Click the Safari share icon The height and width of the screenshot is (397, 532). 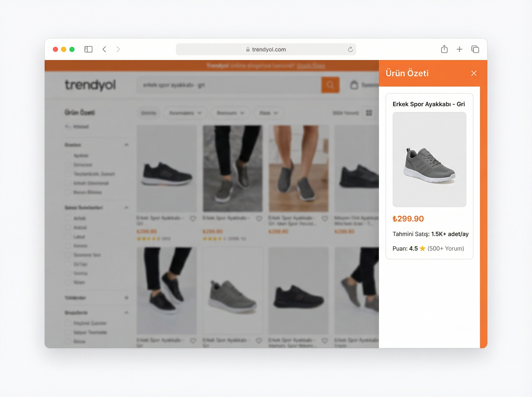pyautogui.click(x=444, y=49)
